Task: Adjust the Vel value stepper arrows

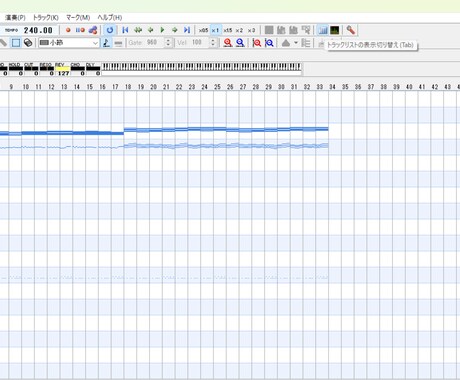Action: 213,43
